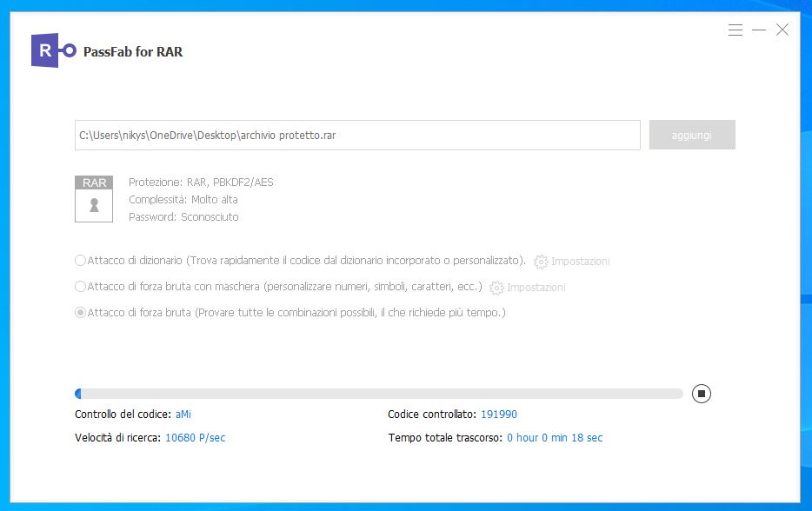812x511 pixels.
Task: Select Attacco di dizionario radio button
Action: click(x=80, y=261)
